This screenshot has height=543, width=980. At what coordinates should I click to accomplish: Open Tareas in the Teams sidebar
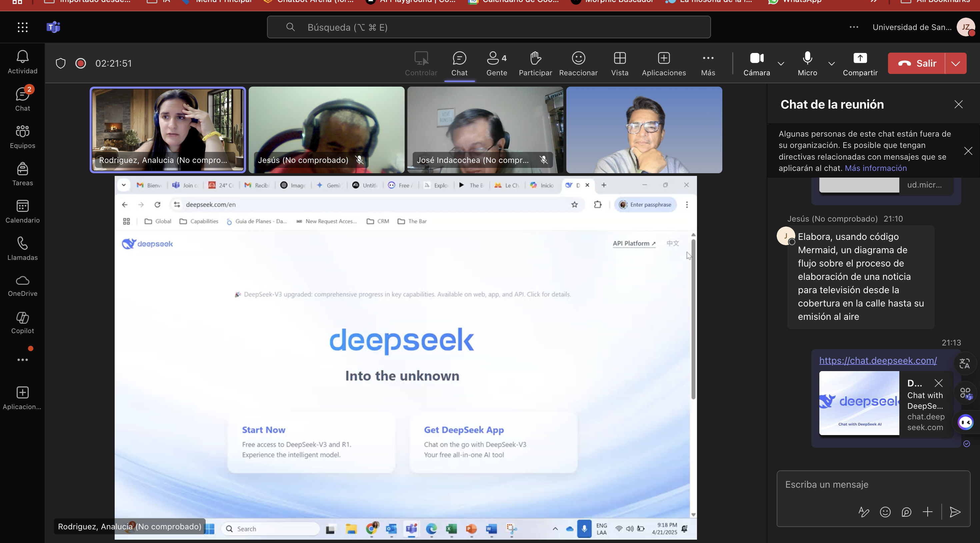coord(22,174)
